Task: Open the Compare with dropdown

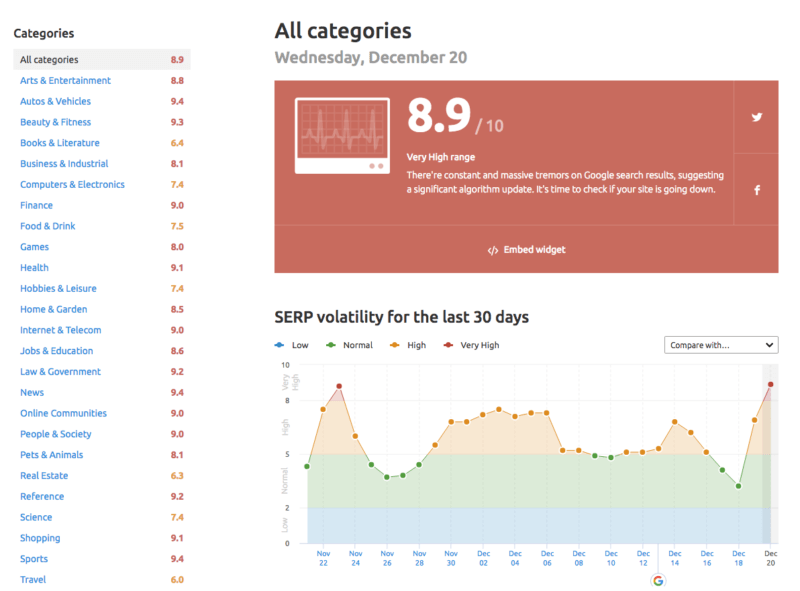Action: 721,345
